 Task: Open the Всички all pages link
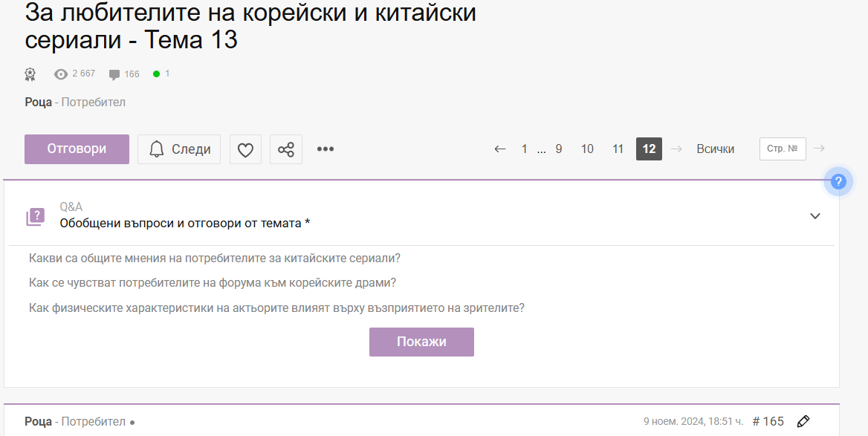click(715, 149)
